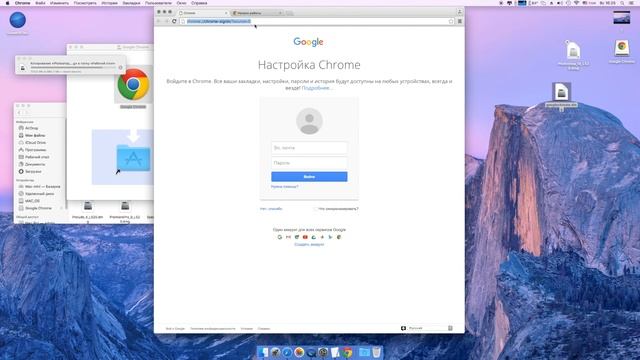Open System Preferences from the Dock
The height and width of the screenshot is (360, 640).
pos(323,352)
